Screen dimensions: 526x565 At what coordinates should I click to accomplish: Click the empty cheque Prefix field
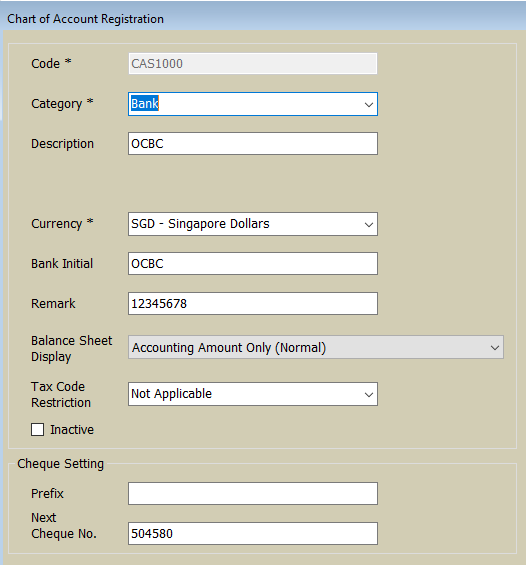(x=253, y=493)
